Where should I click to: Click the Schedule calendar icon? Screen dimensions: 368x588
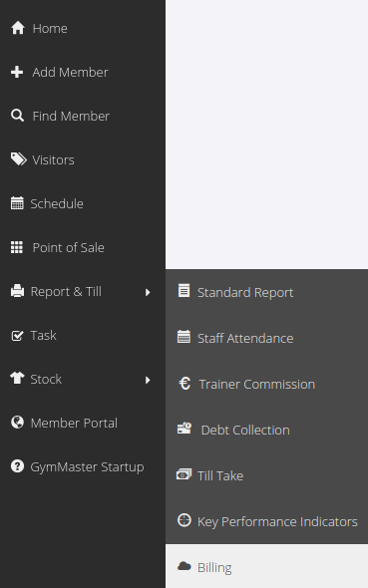17,203
